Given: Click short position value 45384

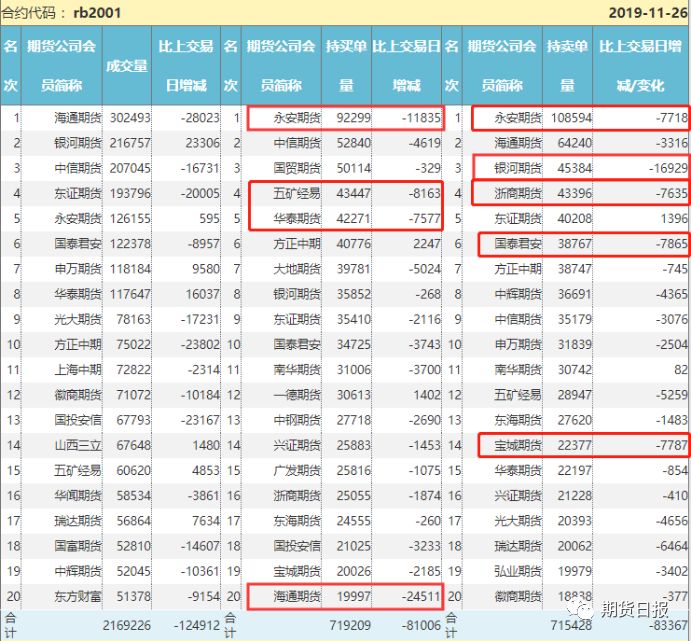Looking at the screenshot, I should pos(575,168).
